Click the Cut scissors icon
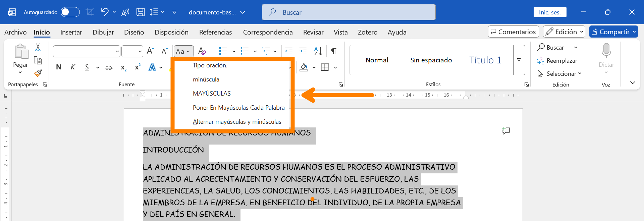The width and height of the screenshot is (644, 221). [x=38, y=48]
